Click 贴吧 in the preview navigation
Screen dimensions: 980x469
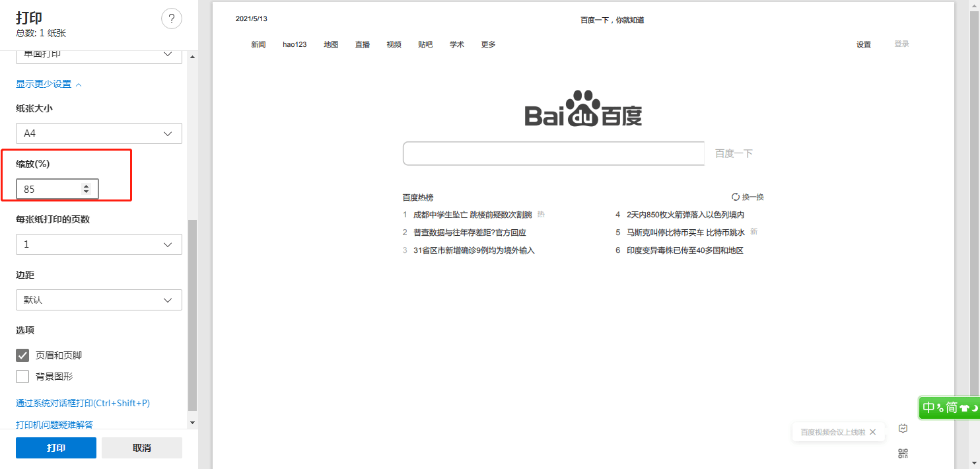click(x=425, y=45)
